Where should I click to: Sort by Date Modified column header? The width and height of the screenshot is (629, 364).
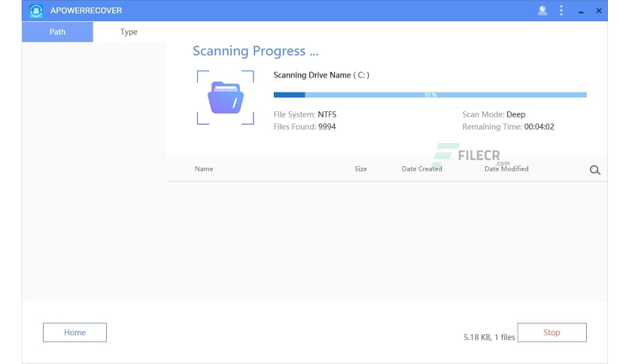click(506, 168)
